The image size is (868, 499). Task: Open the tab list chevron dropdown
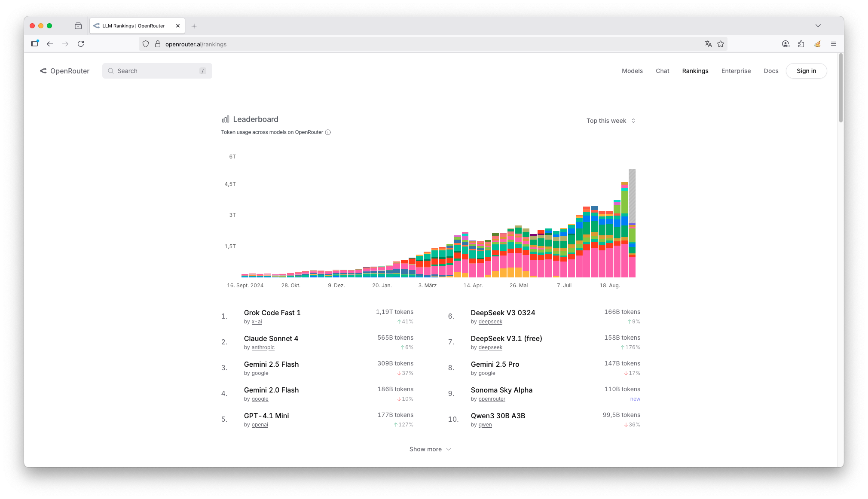[x=818, y=26]
